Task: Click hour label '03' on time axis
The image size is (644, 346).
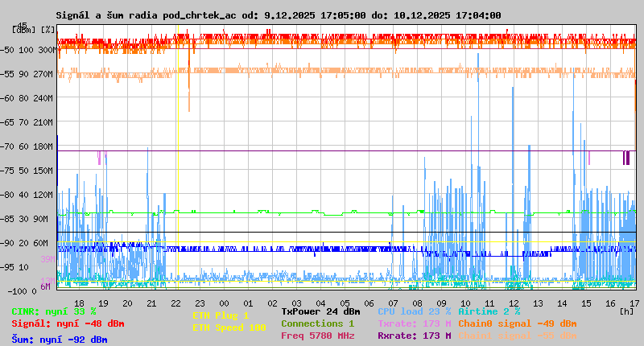Action: coord(296,303)
